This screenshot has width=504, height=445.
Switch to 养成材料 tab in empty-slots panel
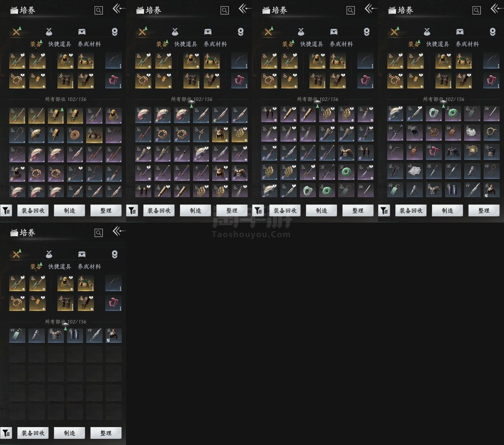89,266
